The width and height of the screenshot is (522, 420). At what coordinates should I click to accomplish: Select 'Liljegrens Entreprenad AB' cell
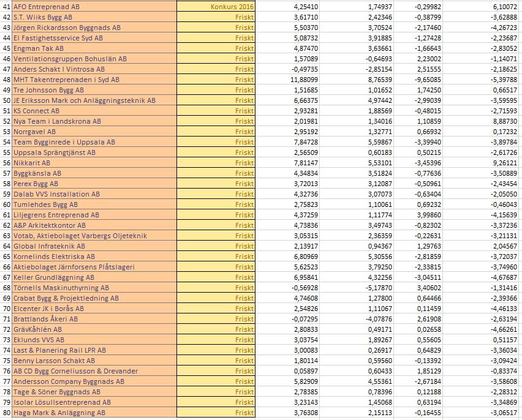click(94, 215)
